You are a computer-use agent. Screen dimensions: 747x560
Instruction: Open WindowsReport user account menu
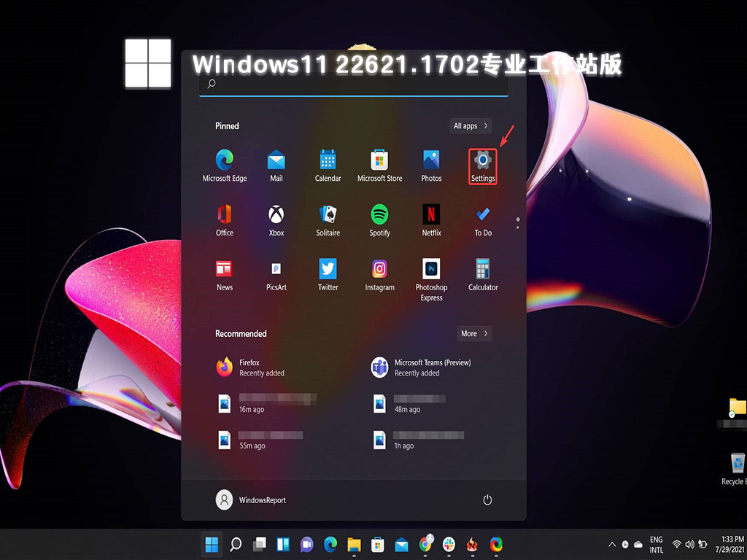click(251, 500)
